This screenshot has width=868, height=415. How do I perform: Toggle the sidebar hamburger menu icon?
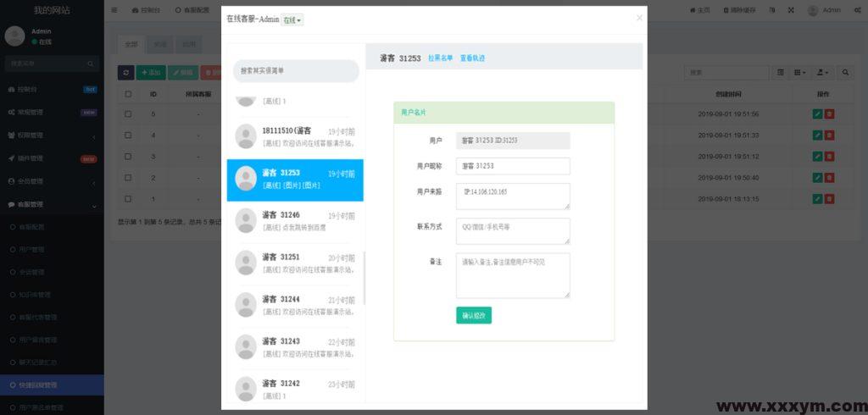114,10
